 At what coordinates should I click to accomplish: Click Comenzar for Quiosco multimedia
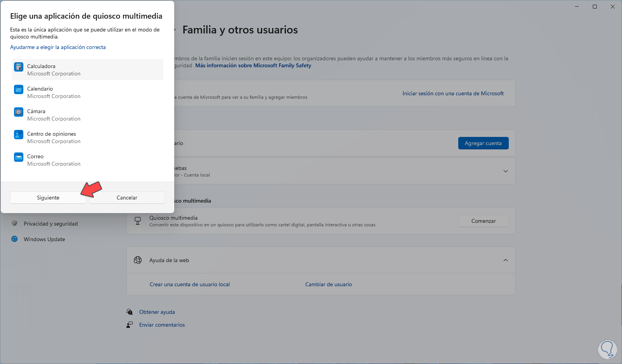483,221
